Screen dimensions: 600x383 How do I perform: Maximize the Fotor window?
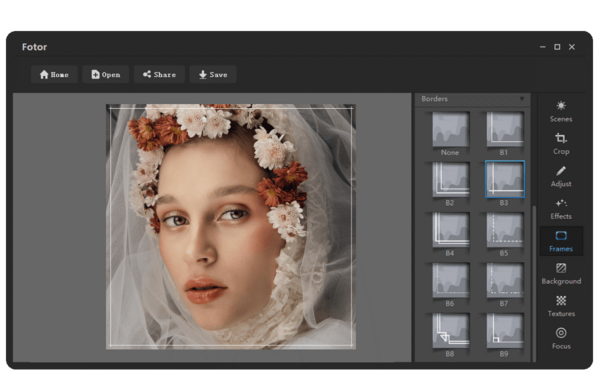[x=557, y=47]
